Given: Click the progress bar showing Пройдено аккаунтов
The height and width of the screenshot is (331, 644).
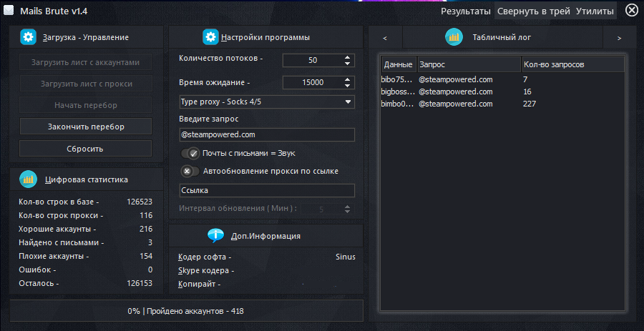Looking at the screenshot, I should point(186,311).
